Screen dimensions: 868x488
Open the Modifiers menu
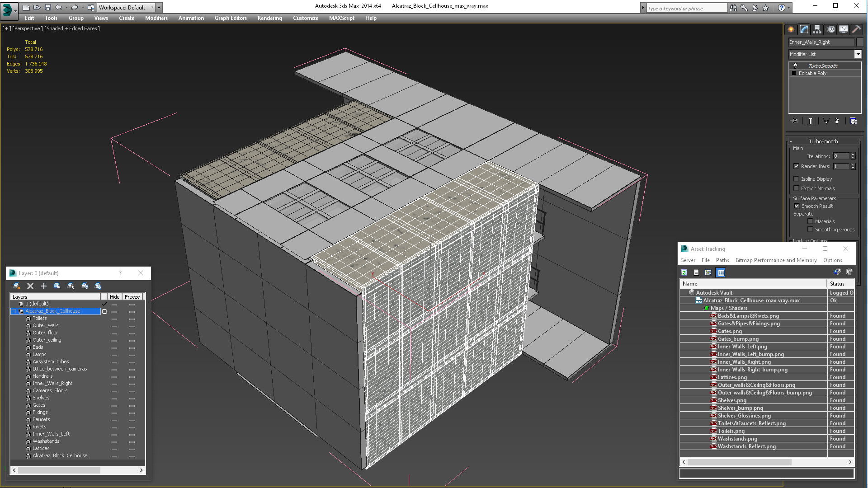point(156,18)
